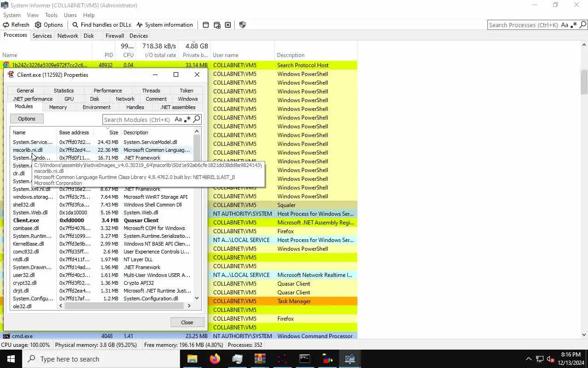Click the modules horizontal scrollbar thumb
The width and height of the screenshot is (588, 368).
coord(123,306)
